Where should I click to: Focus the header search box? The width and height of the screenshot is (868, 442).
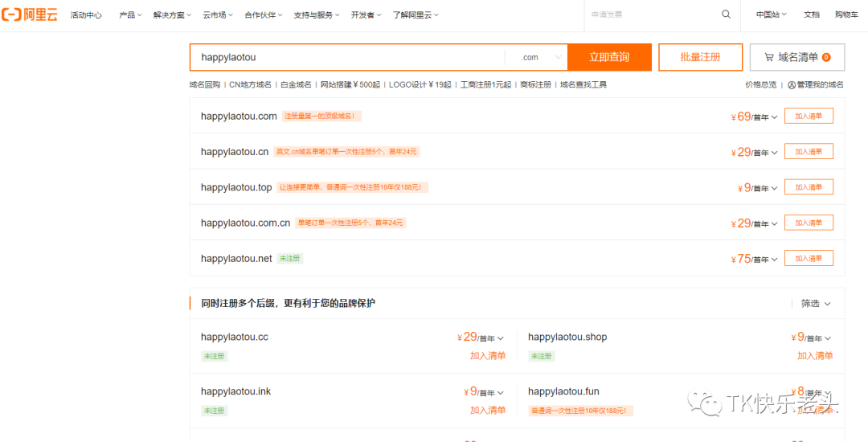[x=653, y=15]
